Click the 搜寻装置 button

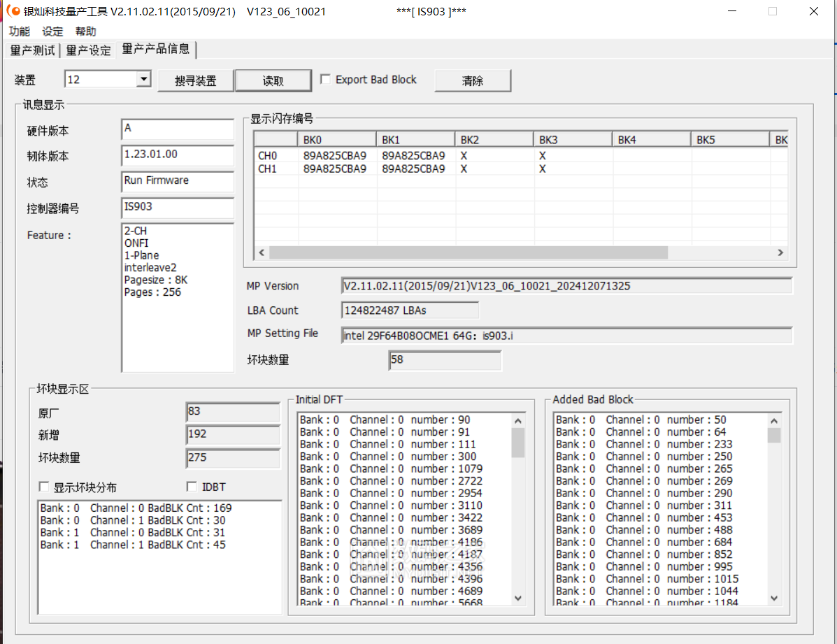click(x=195, y=80)
